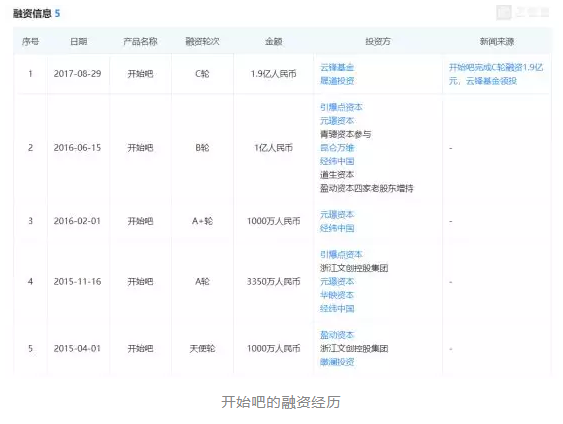Open the 开始吧完成C轮融资1.9亿元 news source link
Viewport: 563px width, 424px height.
point(496,74)
